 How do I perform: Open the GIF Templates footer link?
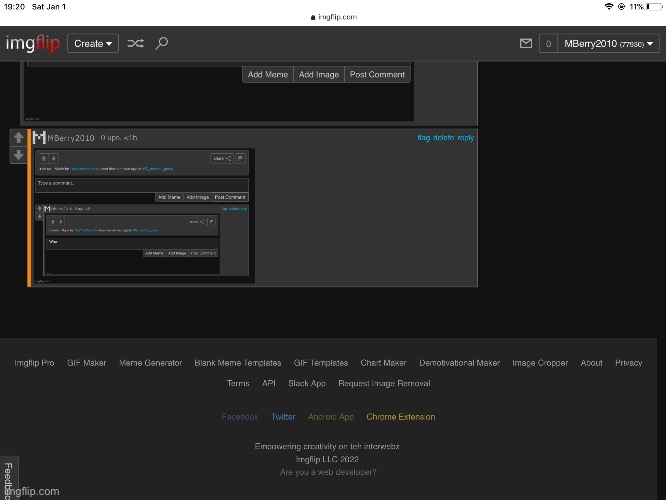pos(321,363)
